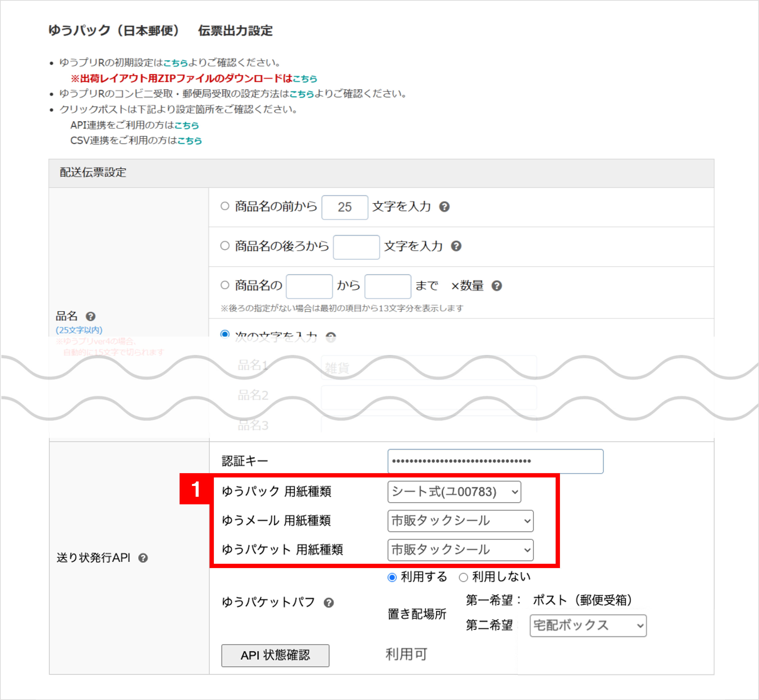Open ゆうパック 用紙種類 dropdown
This screenshot has width=759, height=700.
[x=454, y=492]
